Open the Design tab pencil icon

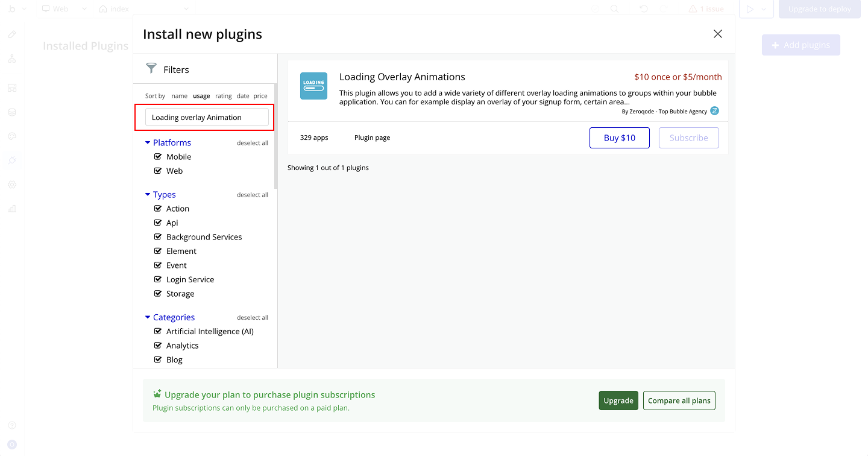pos(12,34)
